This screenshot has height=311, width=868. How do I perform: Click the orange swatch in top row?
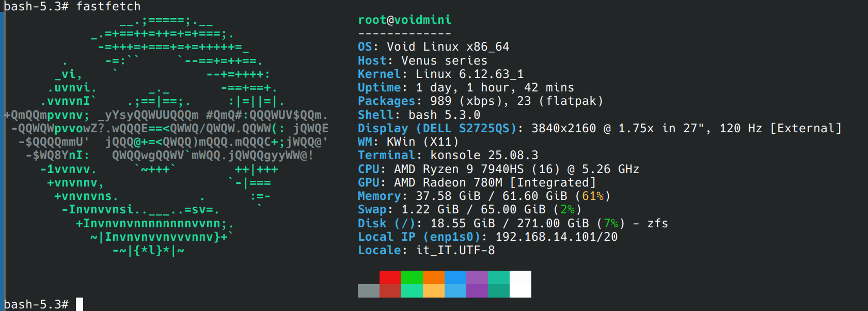tap(433, 277)
